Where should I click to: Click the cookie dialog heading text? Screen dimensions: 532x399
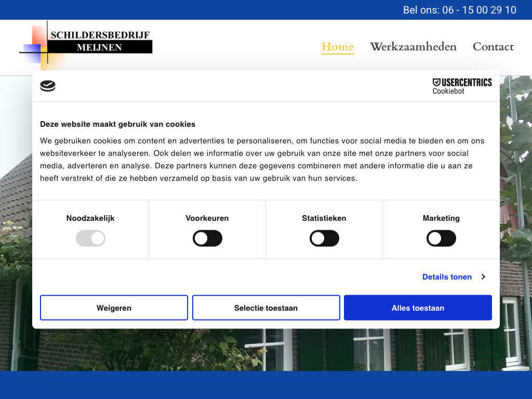118,124
